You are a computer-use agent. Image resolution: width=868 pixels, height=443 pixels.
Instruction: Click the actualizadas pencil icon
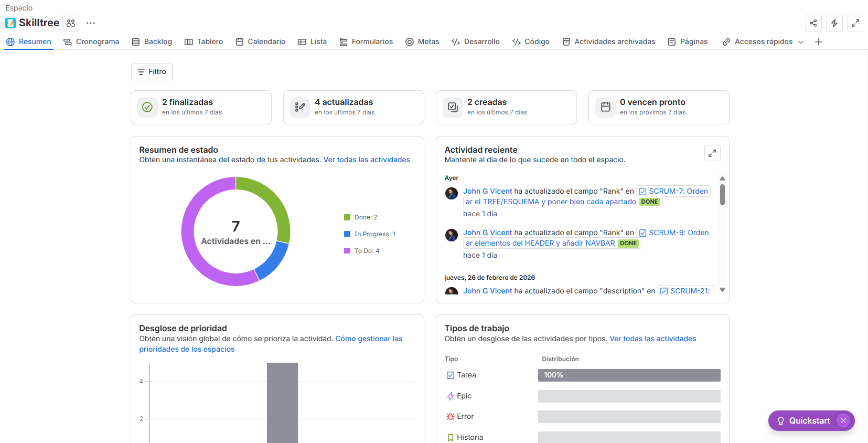pos(300,107)
